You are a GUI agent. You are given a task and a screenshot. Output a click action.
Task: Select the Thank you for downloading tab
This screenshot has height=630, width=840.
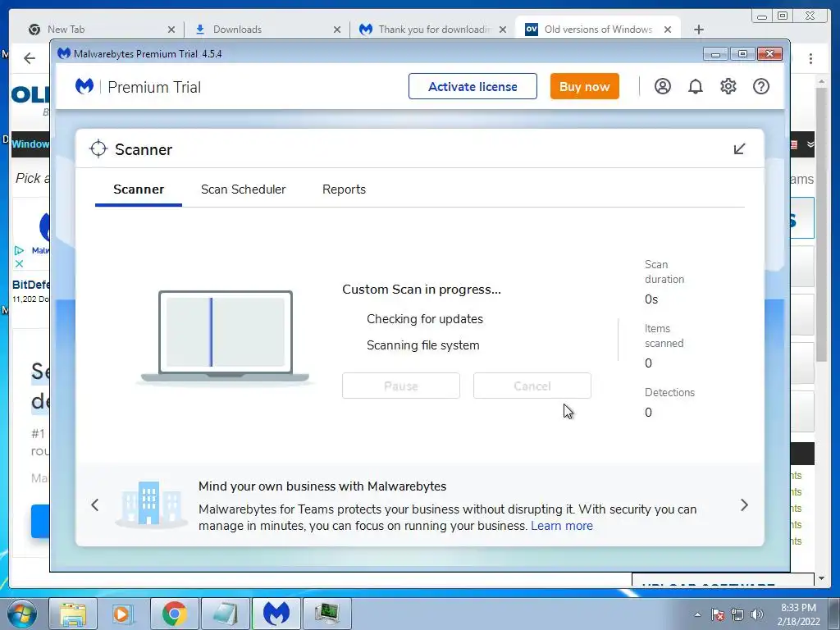pos(432,30)
